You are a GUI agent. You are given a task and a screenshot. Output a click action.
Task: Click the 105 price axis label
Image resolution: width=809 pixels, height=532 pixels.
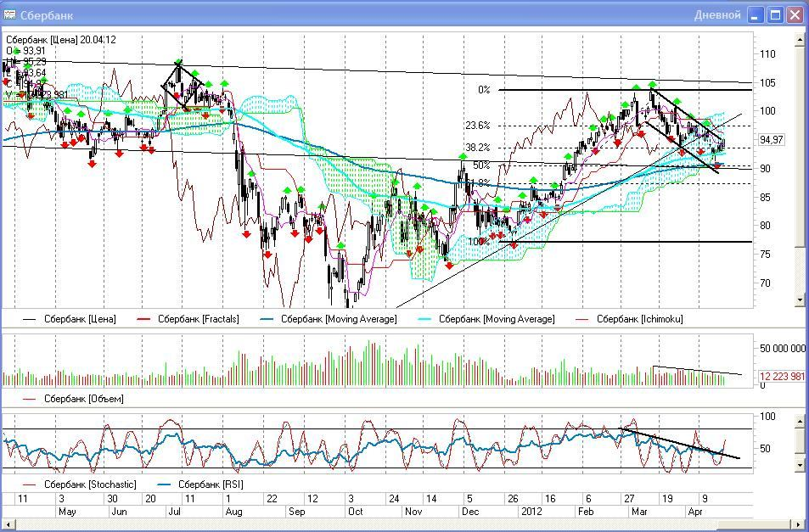767,83
